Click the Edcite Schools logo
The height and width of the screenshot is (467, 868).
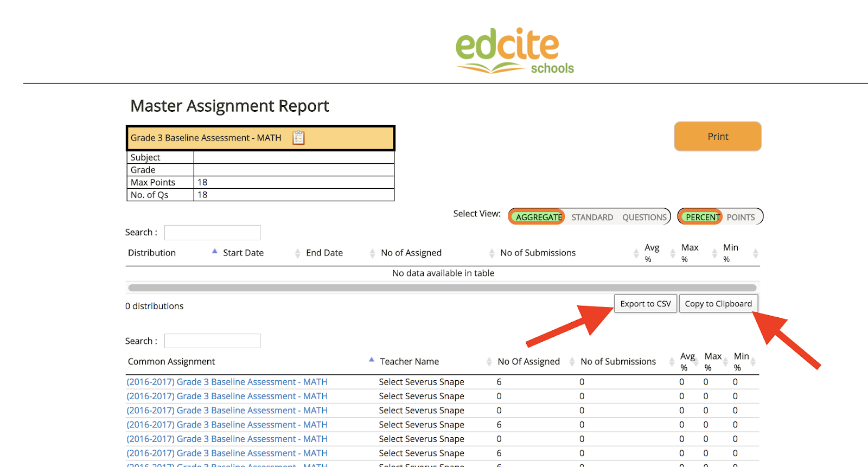coord(514,50)
